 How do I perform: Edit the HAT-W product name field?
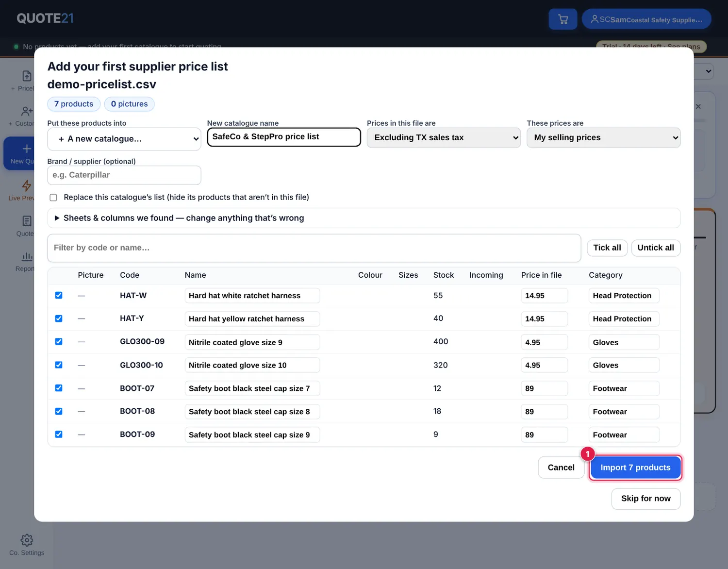252,296
